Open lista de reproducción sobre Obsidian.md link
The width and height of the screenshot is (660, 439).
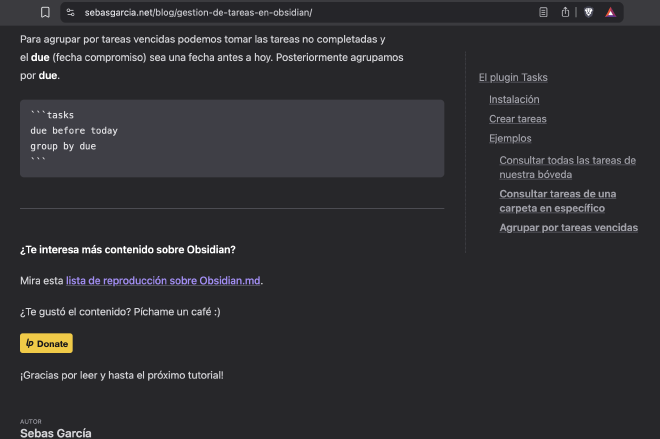(x=163, y=281)
